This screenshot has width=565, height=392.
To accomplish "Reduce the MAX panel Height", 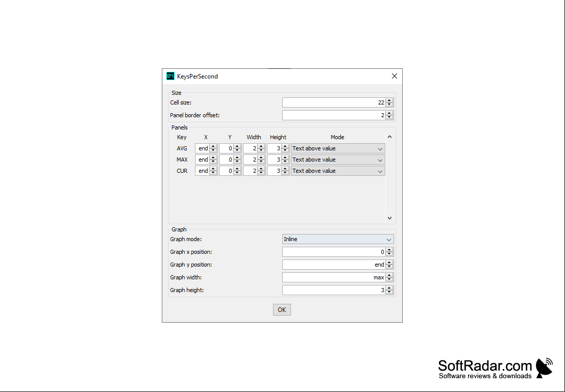I will [x=285, y=162].
